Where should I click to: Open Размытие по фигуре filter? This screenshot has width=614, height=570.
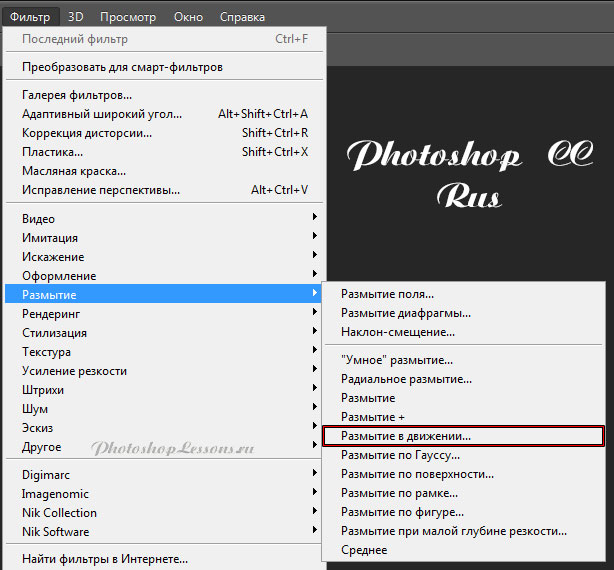[x=463, y=512]
